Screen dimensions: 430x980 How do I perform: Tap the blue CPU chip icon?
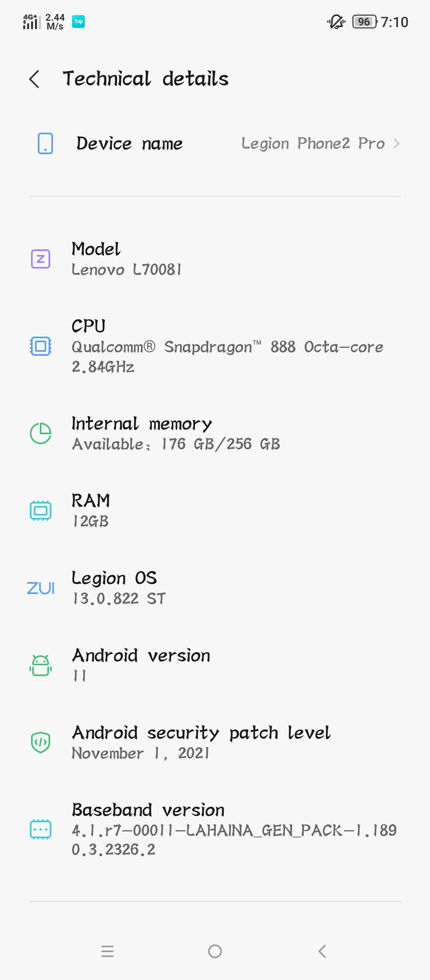(41, 346)
